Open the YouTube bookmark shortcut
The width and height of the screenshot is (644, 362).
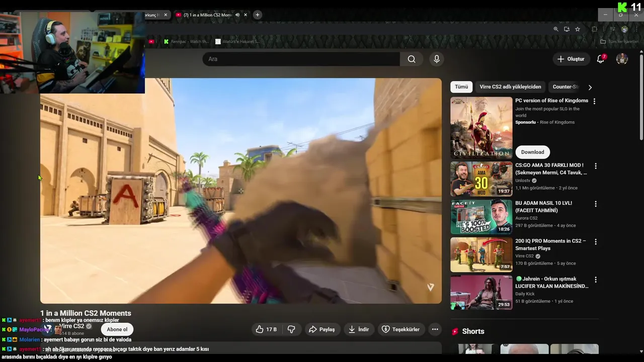pyautogui.click(x=152, y=42)
